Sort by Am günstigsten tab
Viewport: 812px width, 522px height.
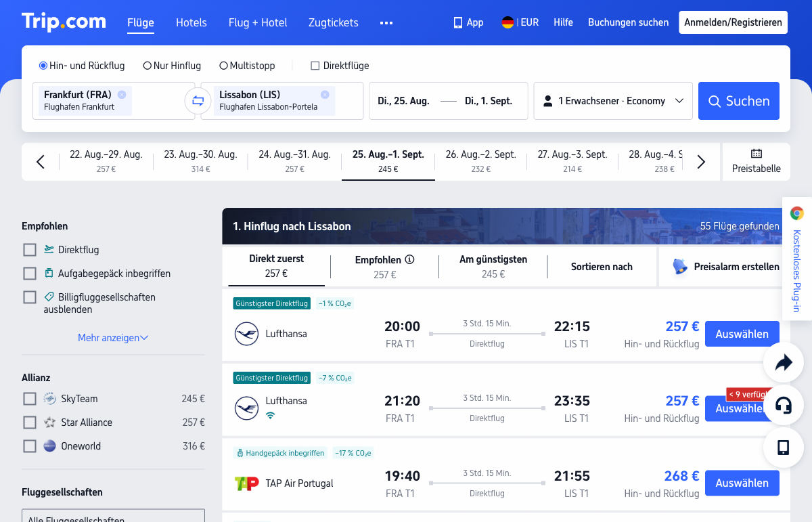click(493, 267)
